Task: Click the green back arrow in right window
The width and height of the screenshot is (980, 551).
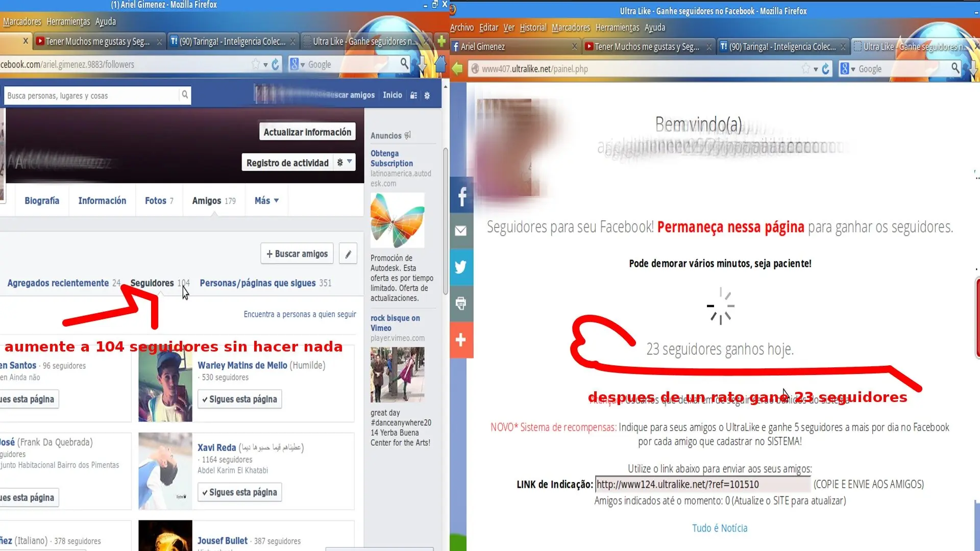Action: tap(457, 68)
